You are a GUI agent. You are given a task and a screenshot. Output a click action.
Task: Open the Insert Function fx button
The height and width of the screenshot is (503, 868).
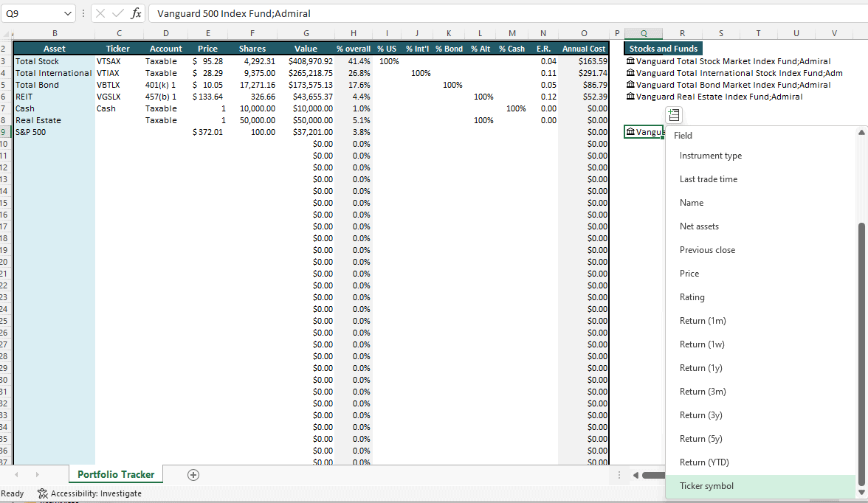coord(136,13)
